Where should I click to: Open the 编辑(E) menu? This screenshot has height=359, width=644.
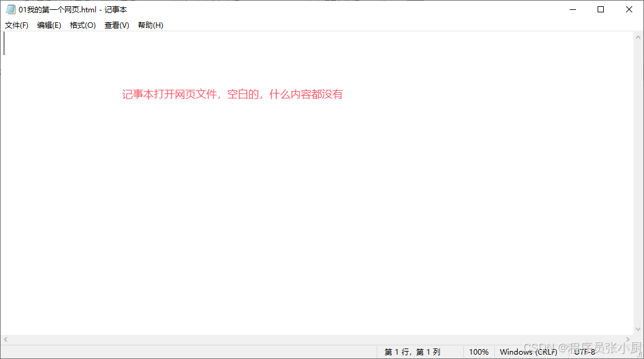tap(49, 25)
